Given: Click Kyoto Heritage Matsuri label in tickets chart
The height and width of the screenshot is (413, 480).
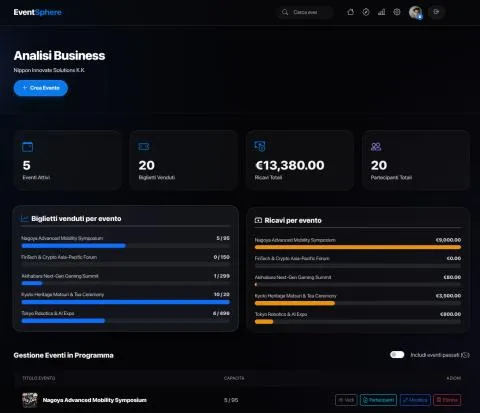Looking at the screenshot, I should [x=63, y=294].
